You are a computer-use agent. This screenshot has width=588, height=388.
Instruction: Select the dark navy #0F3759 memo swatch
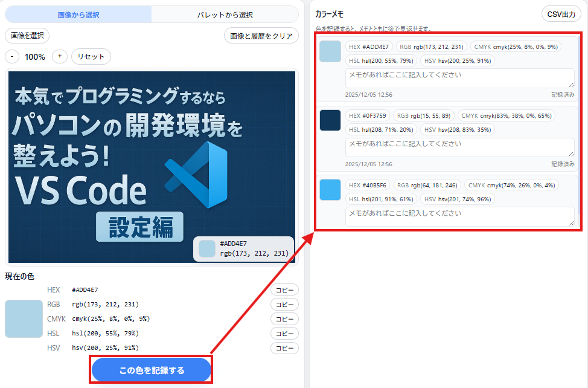[x=330, y=120]
